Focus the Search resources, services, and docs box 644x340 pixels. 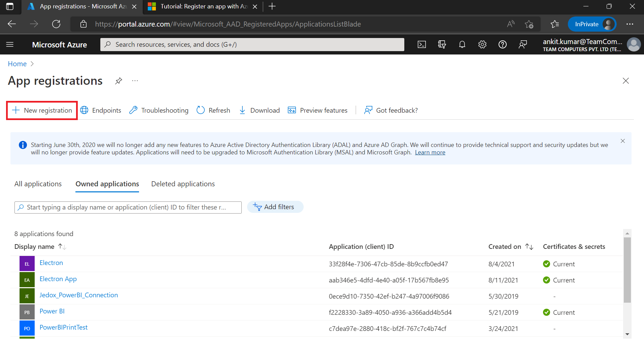point(252,44)
